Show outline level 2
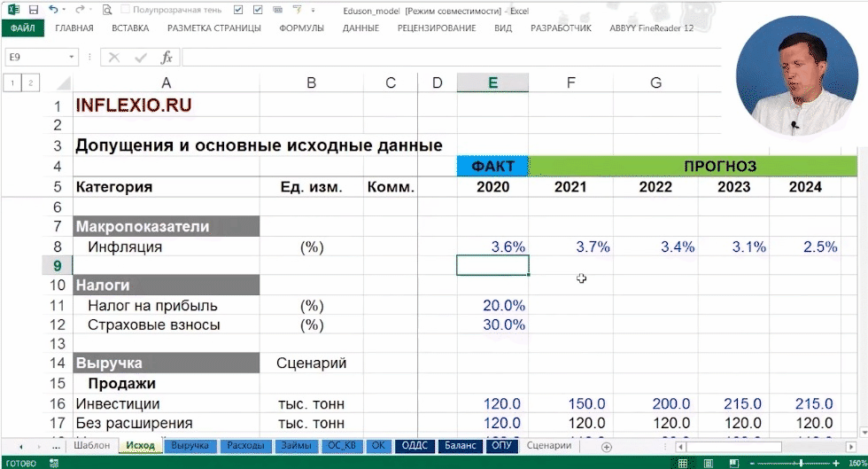 click(30, 83)
